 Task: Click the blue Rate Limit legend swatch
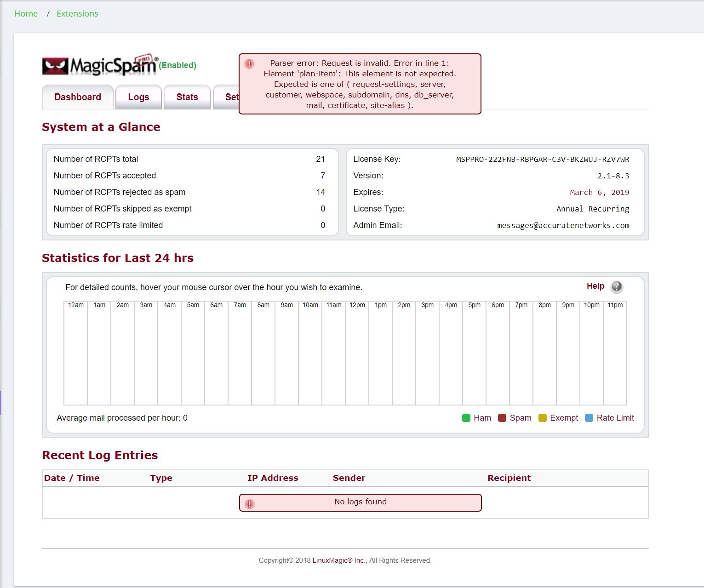(589, 418)
